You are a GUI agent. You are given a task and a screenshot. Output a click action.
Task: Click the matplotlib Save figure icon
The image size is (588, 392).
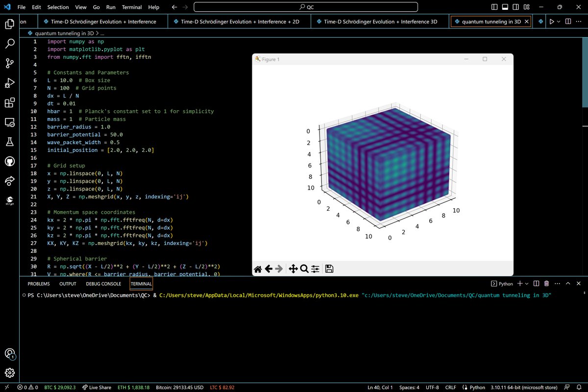(x=329, y=269)
